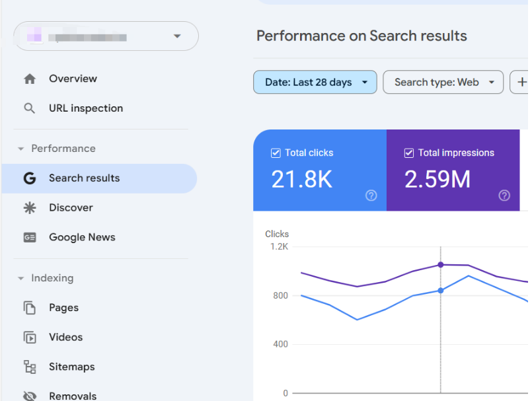Open the property selector dropdown
This screenshot has width=532, height=401.
tap(106, 36)
